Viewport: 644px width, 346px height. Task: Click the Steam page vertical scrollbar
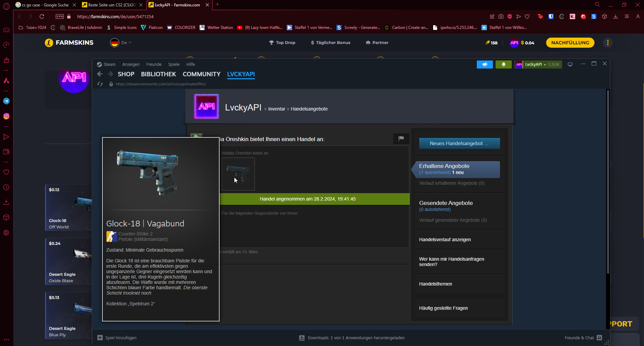pos(608,181)
